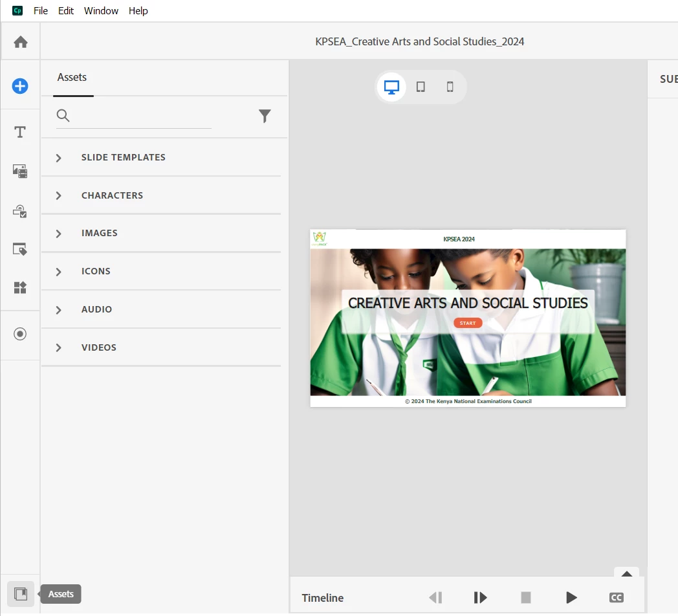Select the Text tool icon
678x616 pixels.
click(20, 132)
